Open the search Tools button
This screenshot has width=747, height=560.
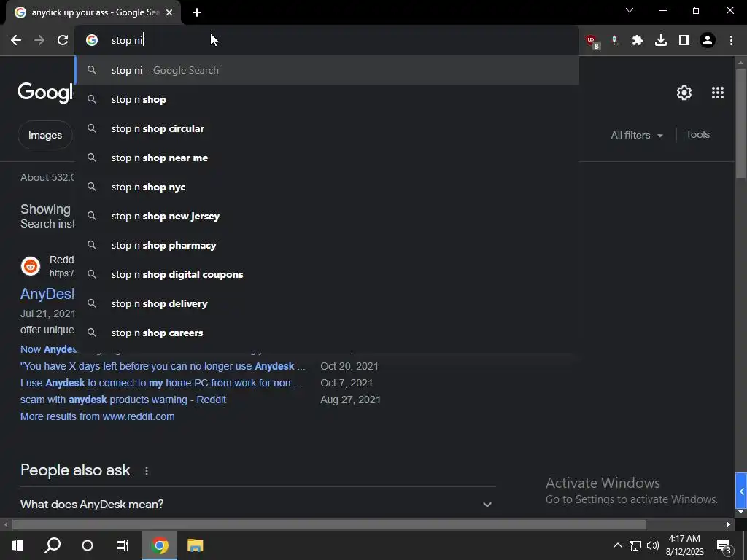click(698, 135)
